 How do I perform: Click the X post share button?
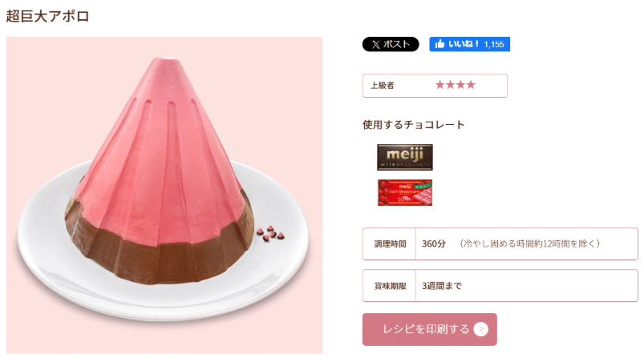coord(391,44)
